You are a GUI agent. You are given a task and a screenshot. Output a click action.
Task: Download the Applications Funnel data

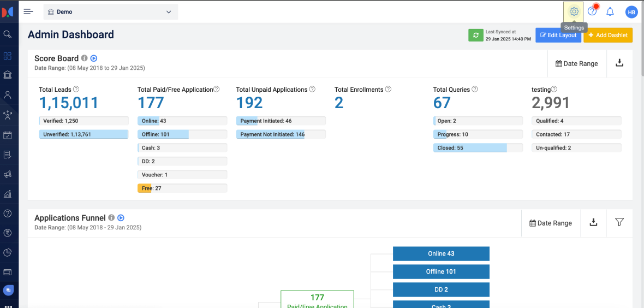(x=594, y=222)
